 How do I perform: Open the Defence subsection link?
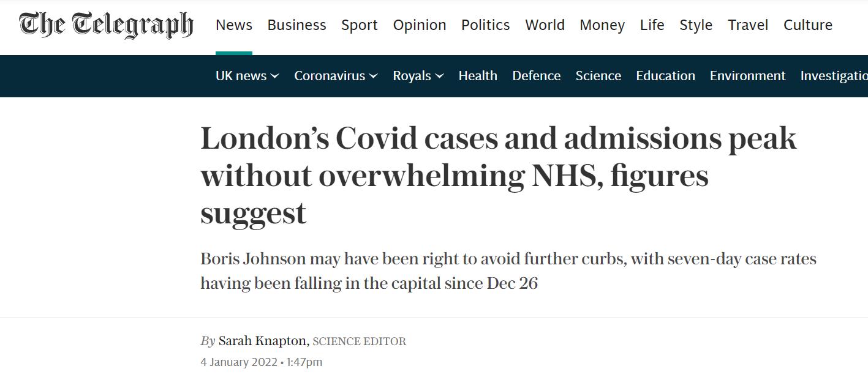tap(537, 76)
